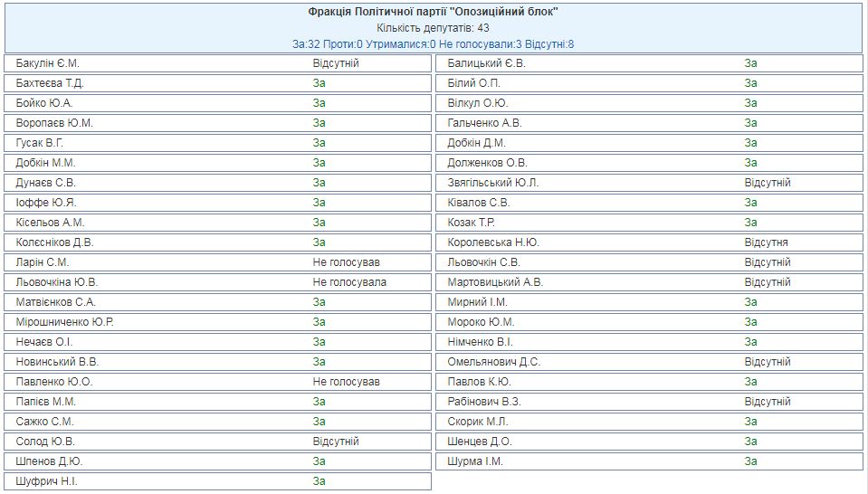Click deputy Рабінович В.З.
Viewport: 868px width, 494px height.
coord(485,402)
